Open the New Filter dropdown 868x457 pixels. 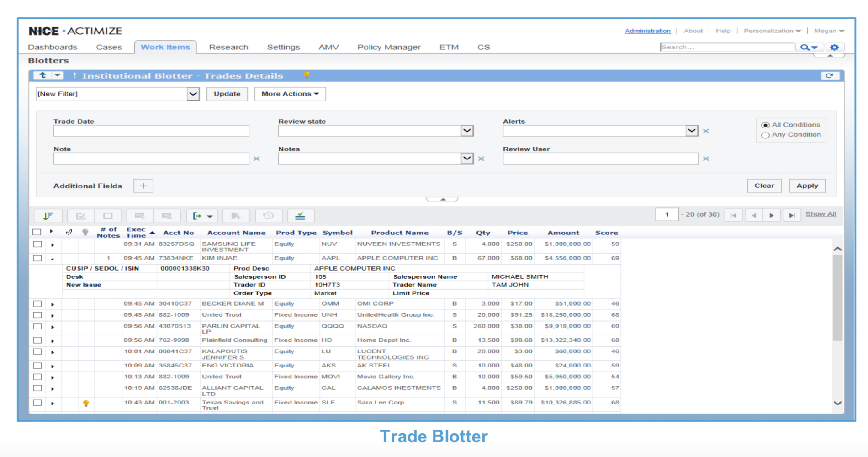click(193, 94)
